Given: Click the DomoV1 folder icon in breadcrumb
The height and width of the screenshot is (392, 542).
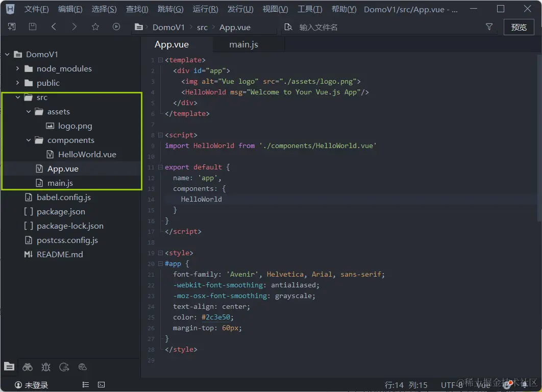Looking at the screenshot, I should point(139,27).
